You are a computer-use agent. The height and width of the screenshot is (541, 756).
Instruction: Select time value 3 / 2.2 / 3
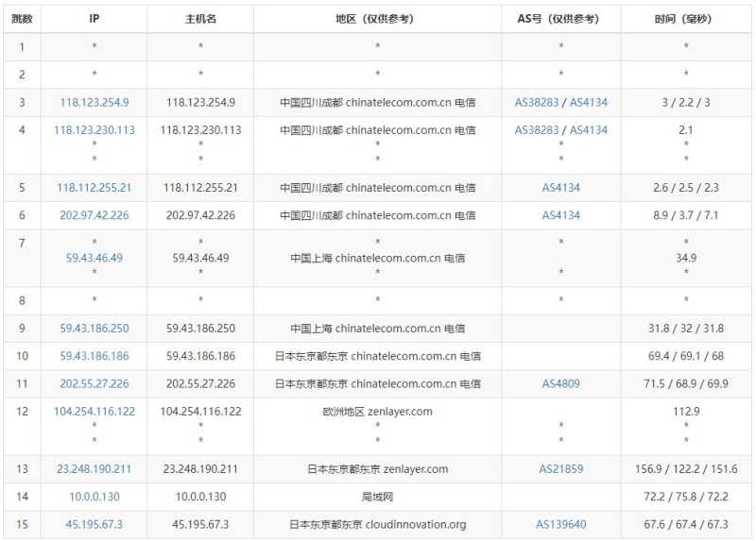pyautogui.click(x=686, y=102)
